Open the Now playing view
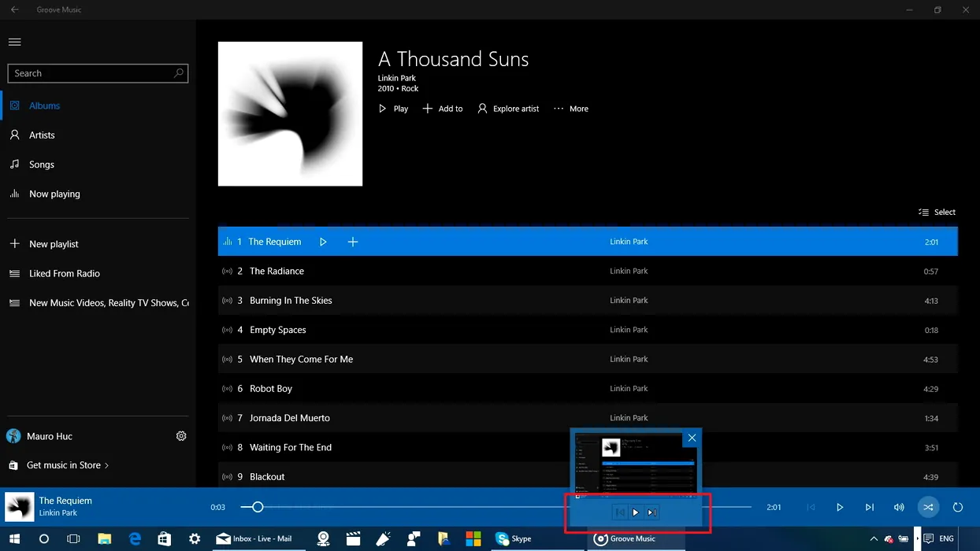Screen dimensions: 980x551 54,194
